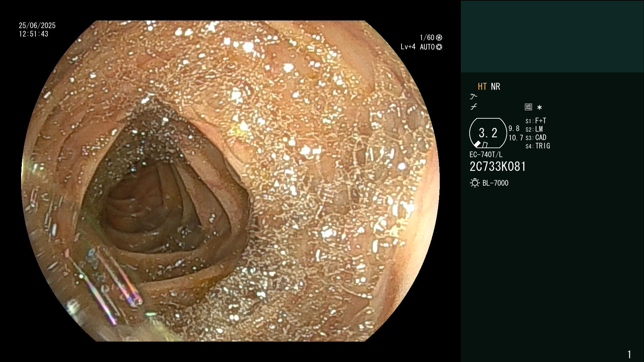
Task: Click the AUTO iris mode label
Action: point(427,47)
